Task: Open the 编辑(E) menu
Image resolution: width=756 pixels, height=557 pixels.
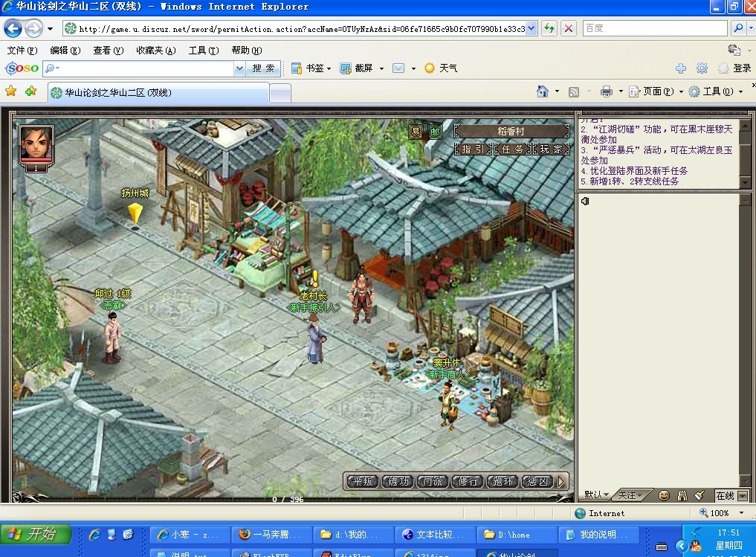Action: pos(65,50)
